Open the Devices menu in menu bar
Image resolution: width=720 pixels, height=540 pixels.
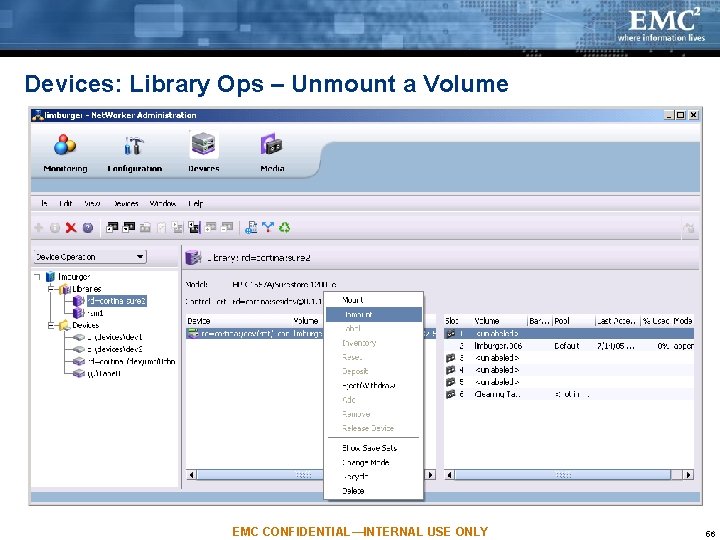tap(126, 203)
